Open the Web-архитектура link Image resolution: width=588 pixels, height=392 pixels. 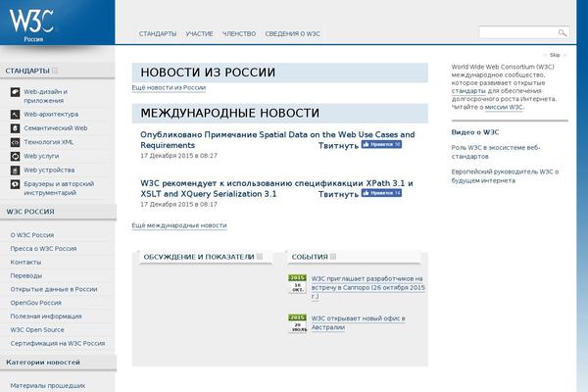[51, 115]
